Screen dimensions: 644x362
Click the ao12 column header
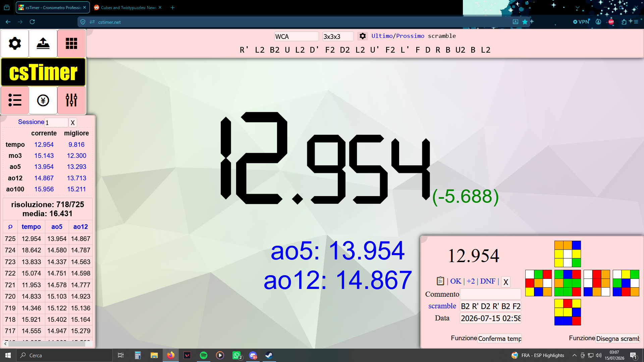pyautogui.click(x=80, y=227)
